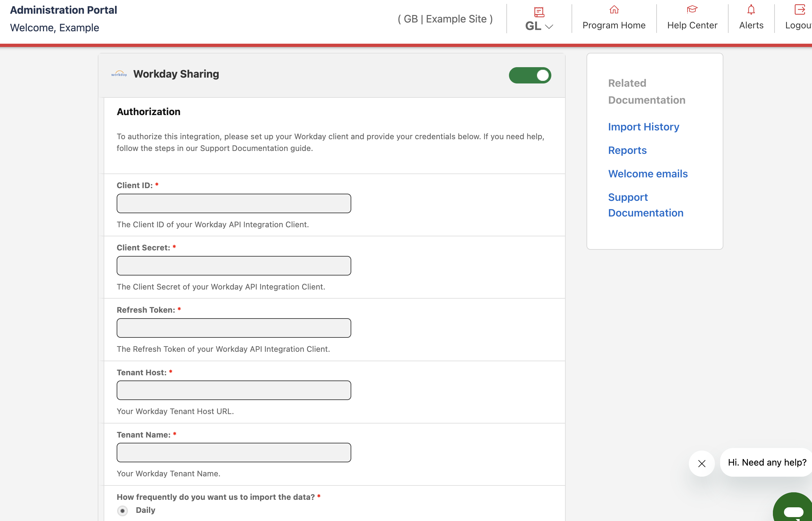The width and height of the screenshot is (812, 521).
Task: Click the '( GB | Example Site )' text
Action: pyautogui.click(x=445, y=19)
